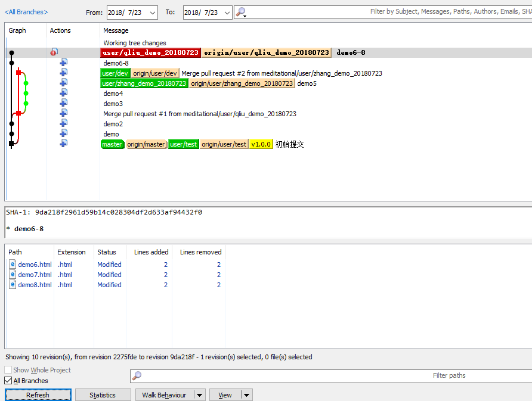Enable the Show Whole Project checkbox
The height and width of the screenshot is (401, 532).
[8, 370]
